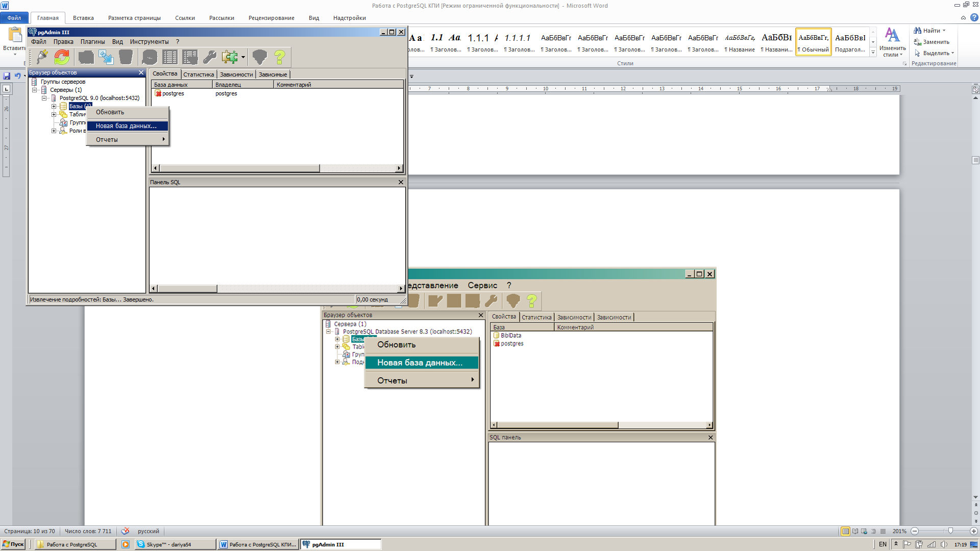Click the drop object trash icon in pgAdmin
This screenshot has height=551, width=980.
click(126, 57)
